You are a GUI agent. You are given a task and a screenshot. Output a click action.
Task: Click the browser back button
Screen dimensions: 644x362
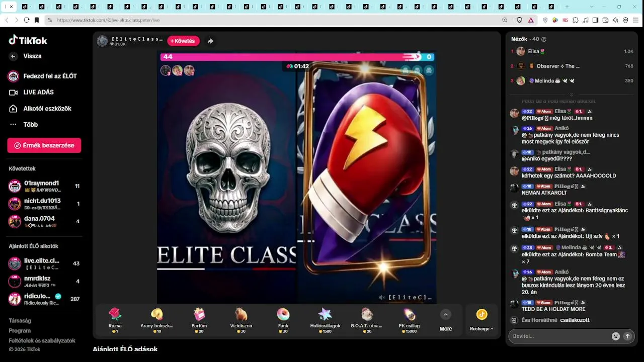(x=7, y=20)
